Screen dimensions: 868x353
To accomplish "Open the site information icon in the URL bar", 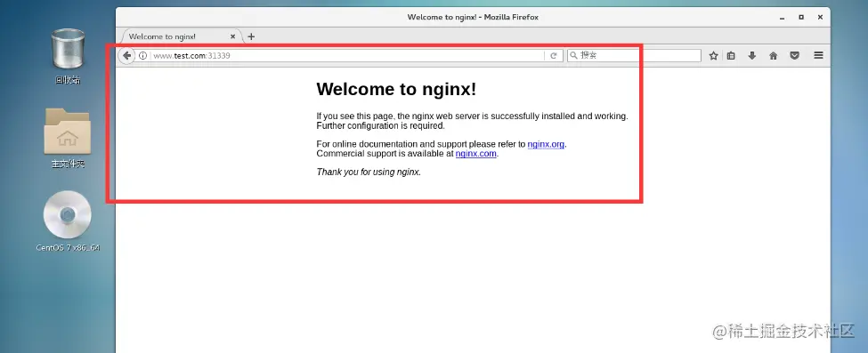I will click(142, 55).
